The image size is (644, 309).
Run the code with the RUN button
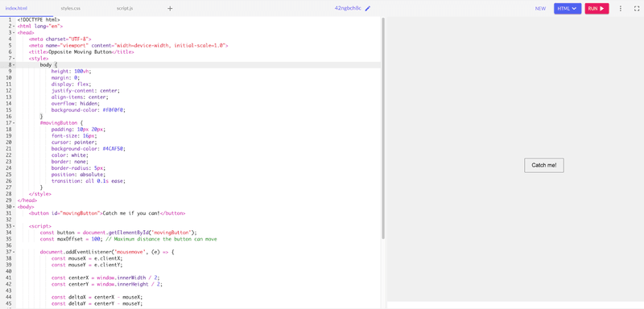[597, 8]
